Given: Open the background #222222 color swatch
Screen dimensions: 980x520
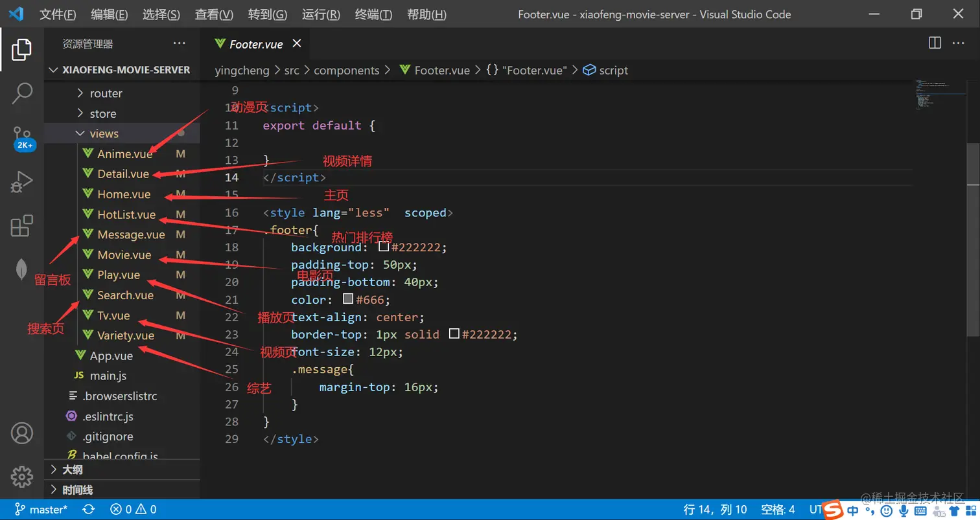Looking at the screenshot, I should click(x=384, y=247).
